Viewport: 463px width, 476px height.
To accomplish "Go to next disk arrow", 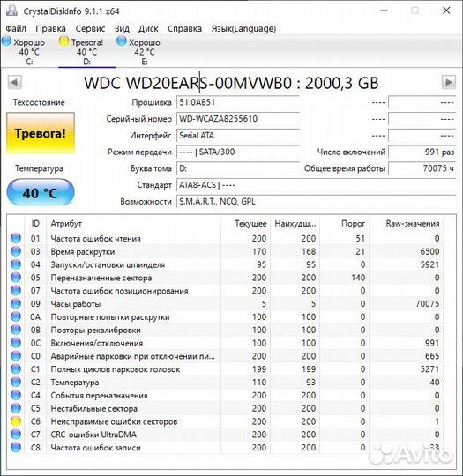I will click(448, 82).
